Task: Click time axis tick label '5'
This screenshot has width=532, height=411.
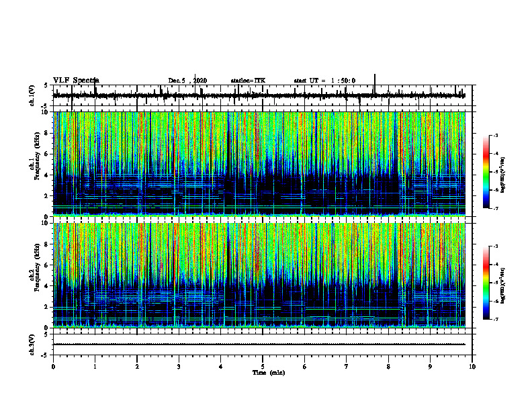Action: (x=263, y=367)
